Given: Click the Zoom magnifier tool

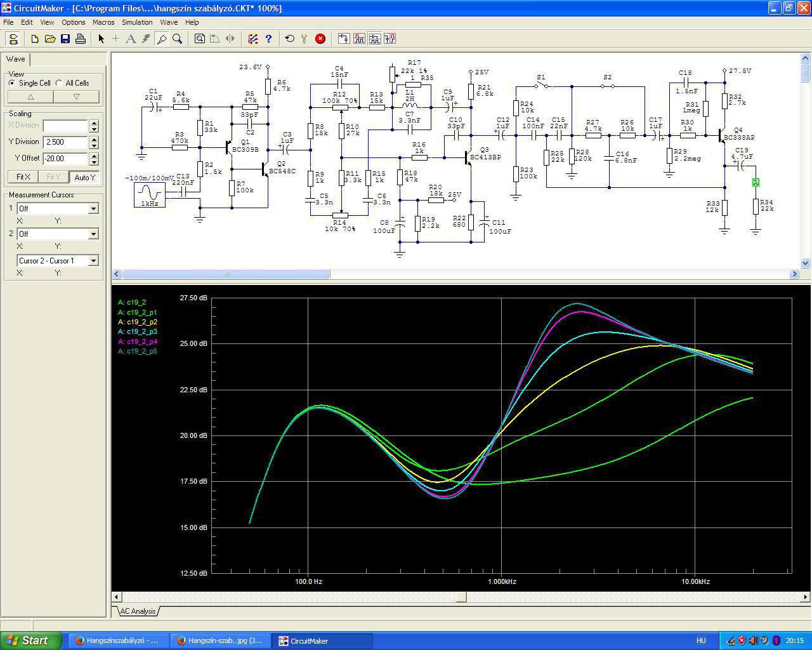Looking at the screenshot, I should [x=178, y=39].
